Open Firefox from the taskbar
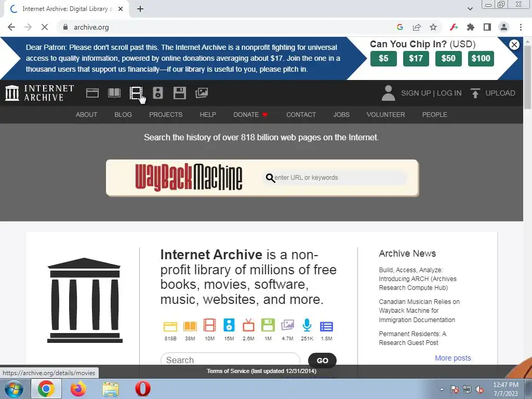Viewport: 532px width, 399px height. pos(78,389)
